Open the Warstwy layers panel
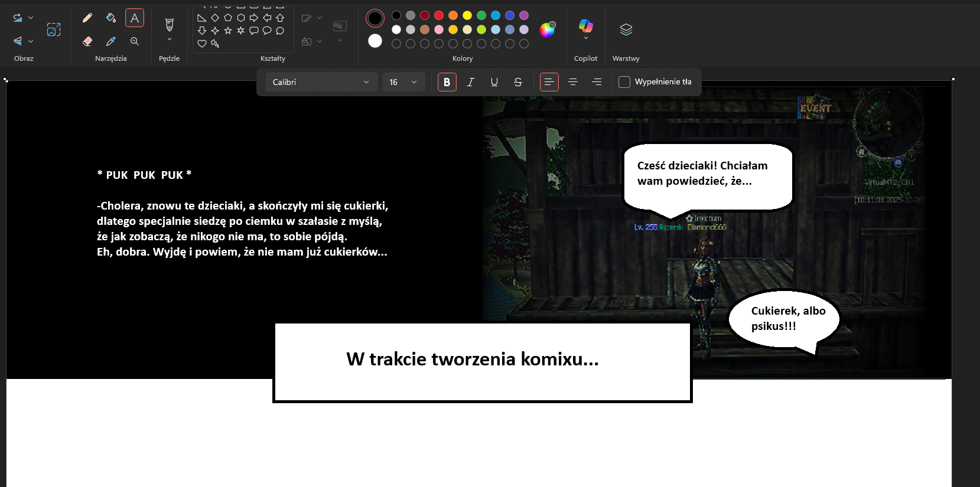This screenshot has height=487, width=980. coord(626,30)
